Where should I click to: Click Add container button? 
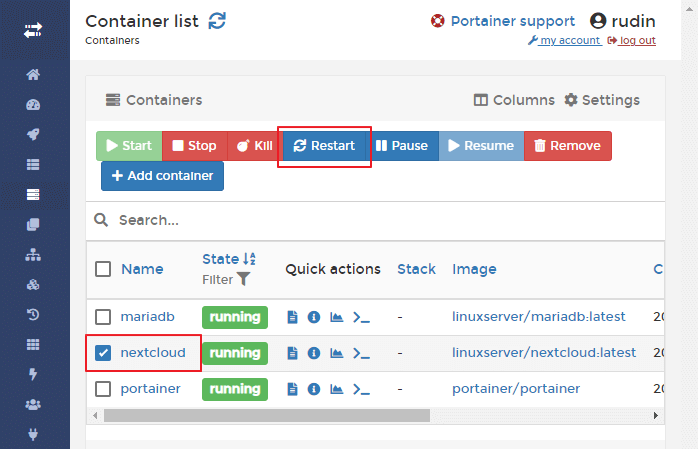pos(162,176)
